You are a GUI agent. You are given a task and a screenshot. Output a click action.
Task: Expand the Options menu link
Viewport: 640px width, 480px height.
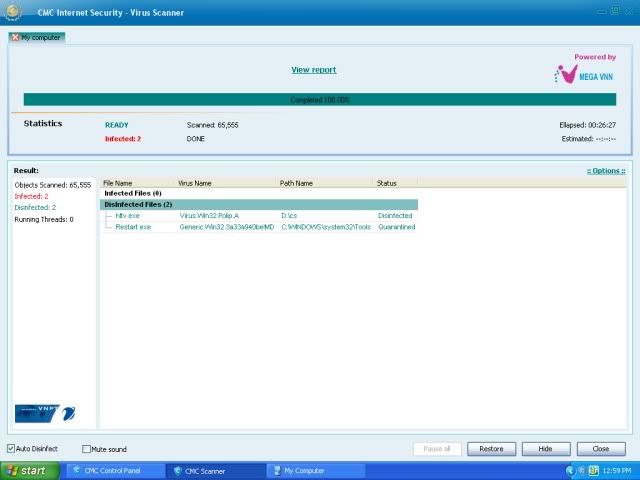tap(605, 171)
